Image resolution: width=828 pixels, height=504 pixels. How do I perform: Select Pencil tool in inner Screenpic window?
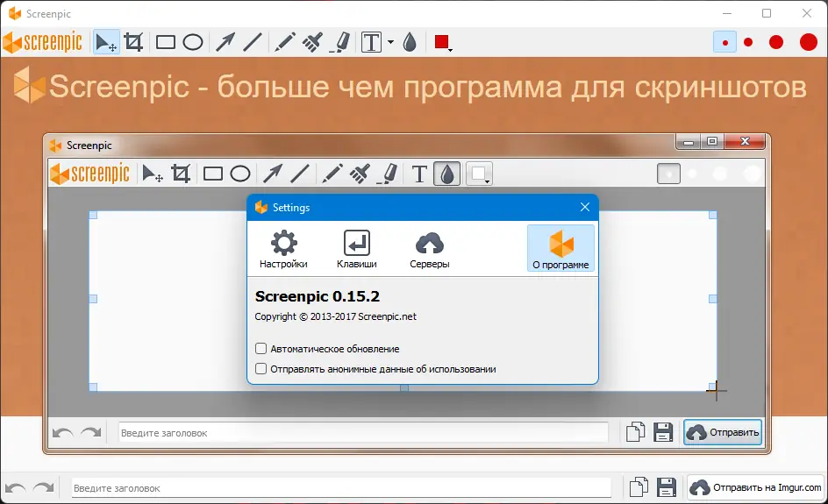332,174
